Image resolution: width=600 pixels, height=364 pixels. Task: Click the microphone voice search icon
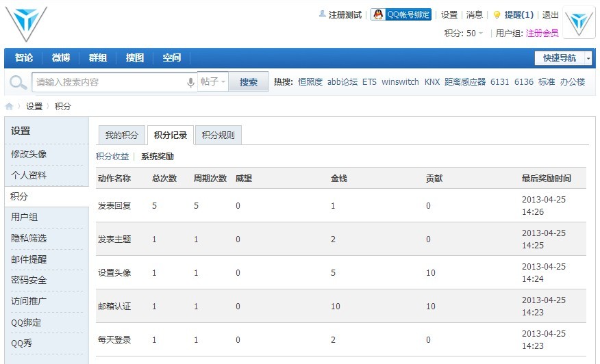point(190,82)
